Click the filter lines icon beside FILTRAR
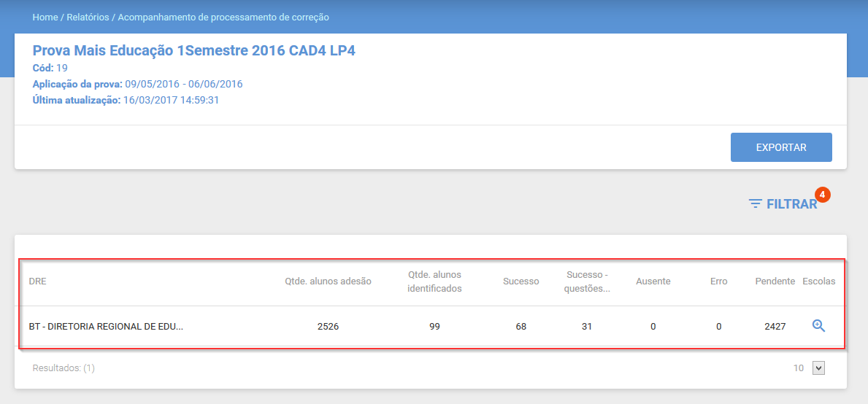The width and height of the screenshot is (868, 404). (755, 204)
